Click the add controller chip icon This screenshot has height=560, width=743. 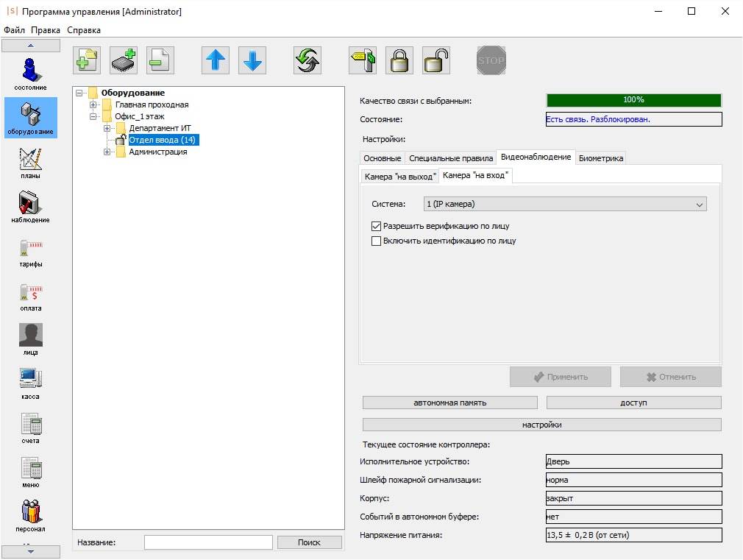(124, 60)
